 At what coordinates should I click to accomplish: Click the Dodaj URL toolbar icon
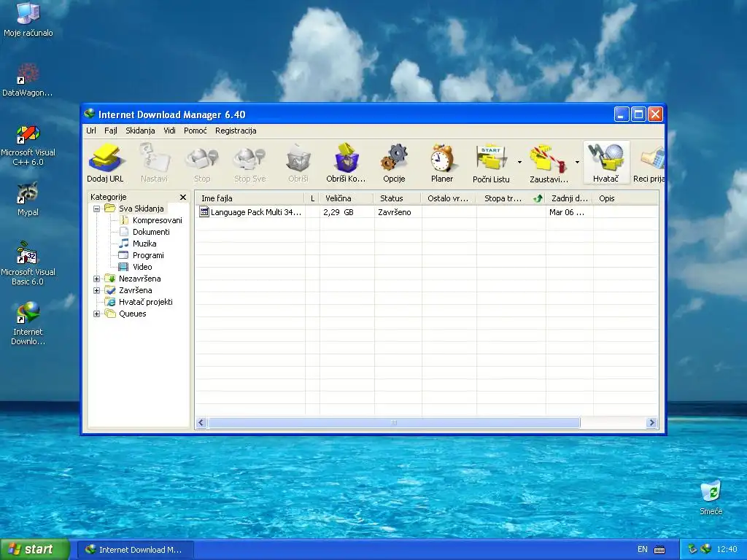(105, 163)
